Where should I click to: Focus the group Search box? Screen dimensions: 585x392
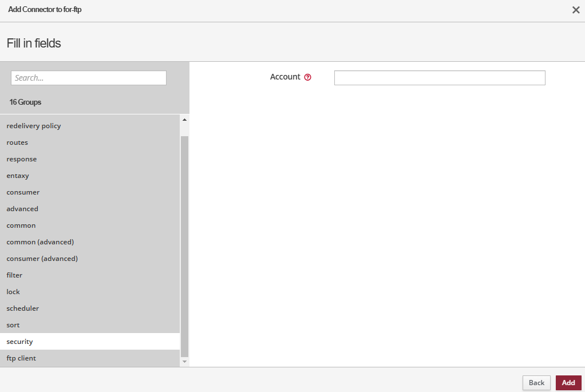(89, 78)
